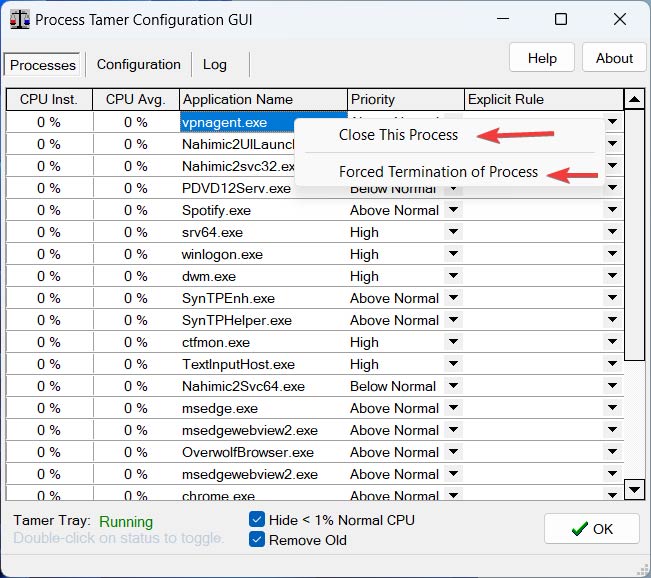The image size is (651, 578).
Task: Expand priority dropdown for dwm.exe
Action: [x=453, y=276]
